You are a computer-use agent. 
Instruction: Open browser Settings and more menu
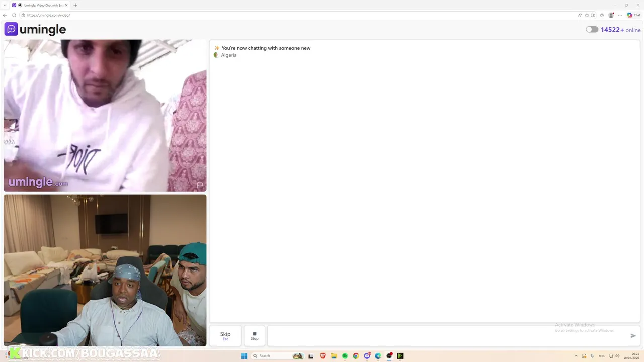(620, 15)
